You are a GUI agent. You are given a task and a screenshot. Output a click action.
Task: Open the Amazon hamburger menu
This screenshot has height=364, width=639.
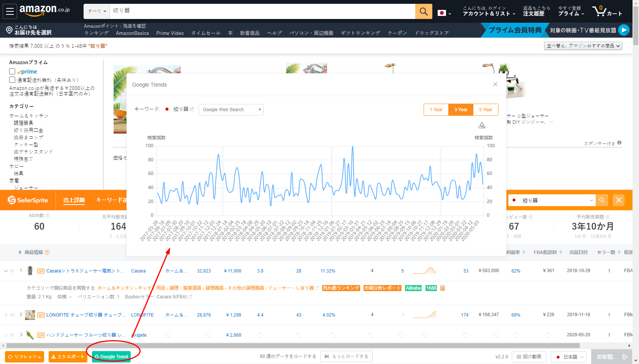pos(10,11)
